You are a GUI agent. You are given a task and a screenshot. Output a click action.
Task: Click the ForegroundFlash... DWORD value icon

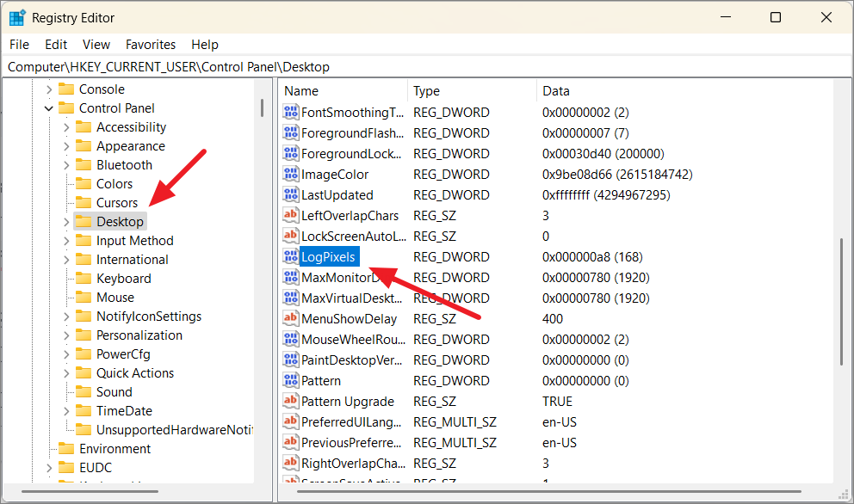(x=291, y=132)
